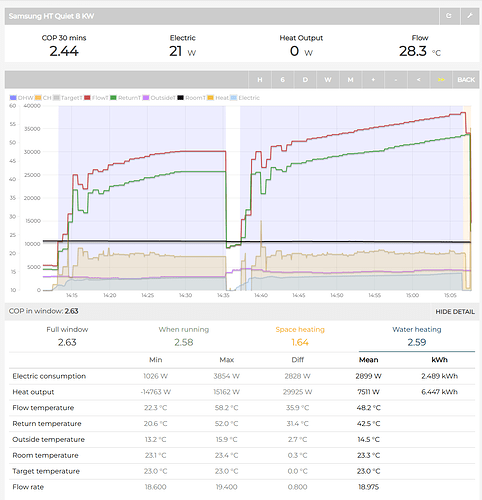Click the 15:00 time axis label
This screenshot has width=482, height=500.
[412, 295]
